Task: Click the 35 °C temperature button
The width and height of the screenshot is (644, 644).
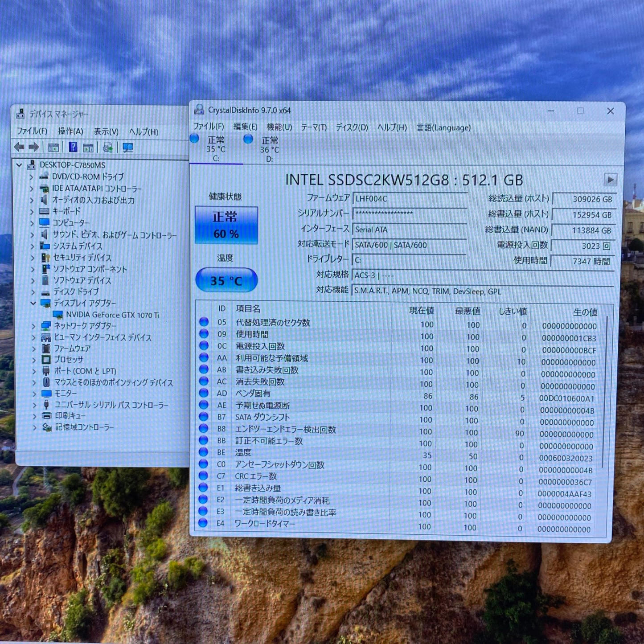Action: (x=226, y=280)
